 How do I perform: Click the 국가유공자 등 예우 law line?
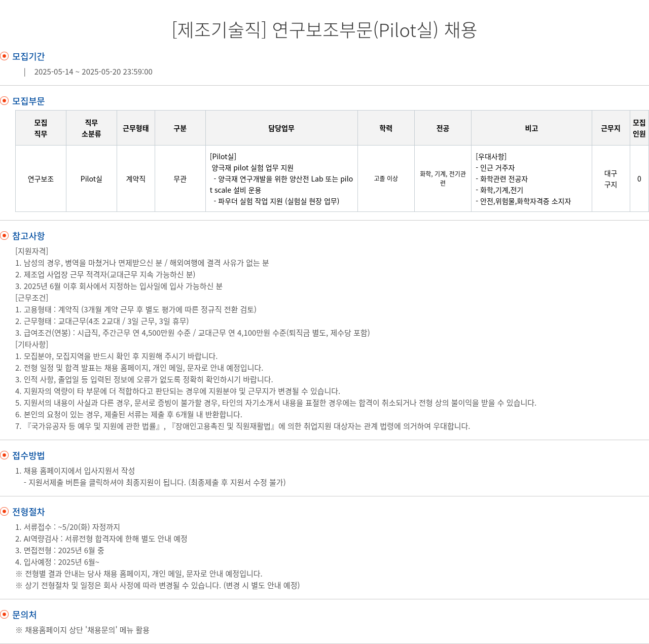(242, 426)
